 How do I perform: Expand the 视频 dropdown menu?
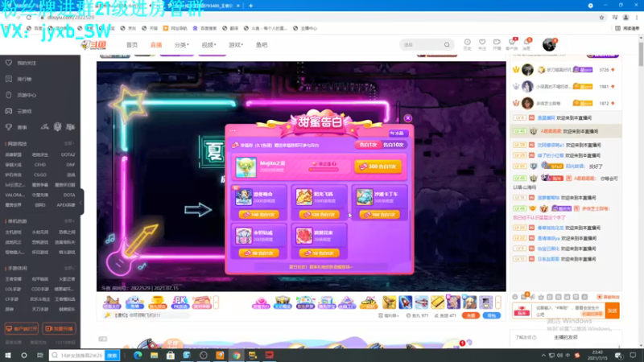pos(208,45)
